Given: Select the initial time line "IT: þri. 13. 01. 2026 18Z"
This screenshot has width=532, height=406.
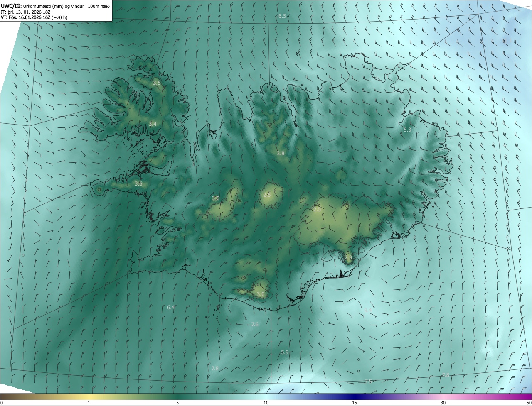Looking at the screenshot, I should pyautogui.click(x=26, y=12).
